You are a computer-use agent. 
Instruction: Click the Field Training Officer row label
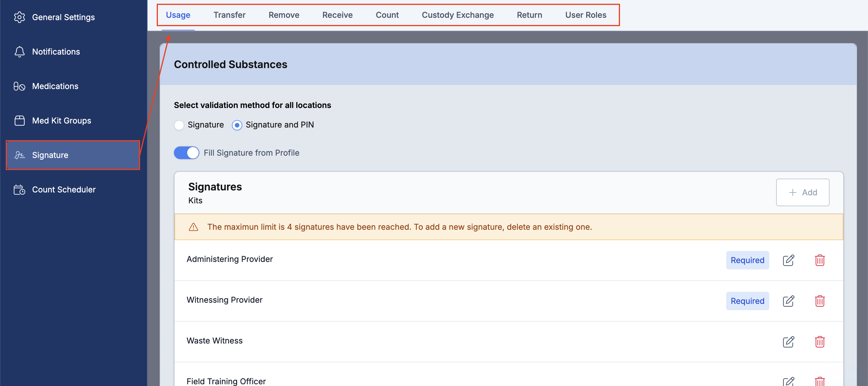(226, 381)
